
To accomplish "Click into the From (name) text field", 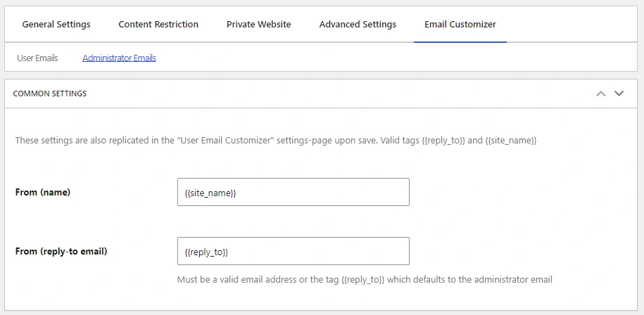I will point(293,192).
